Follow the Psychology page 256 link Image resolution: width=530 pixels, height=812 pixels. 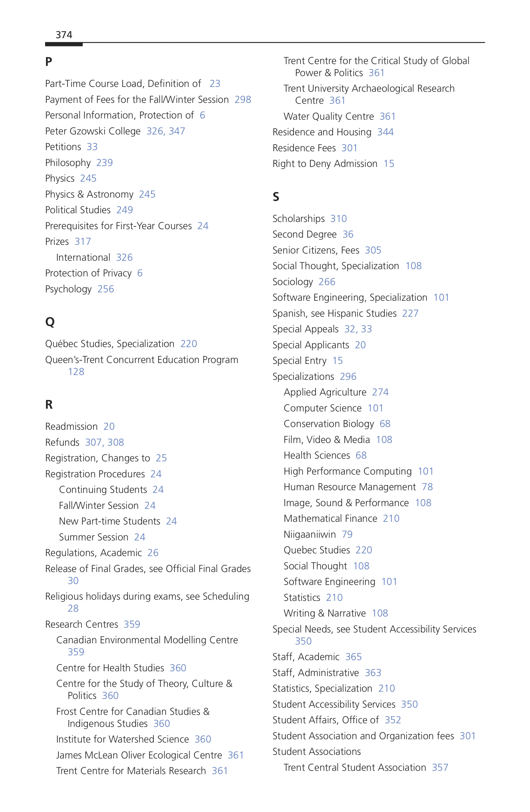106,289
